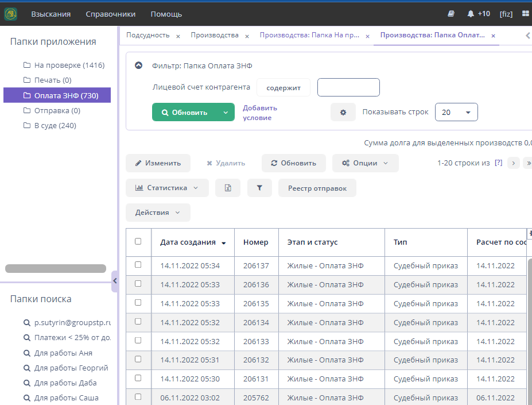Toggle the select-all checkbox in table header
The height and width of the screenshot is (405, 532).
click(x=138, y=242)
